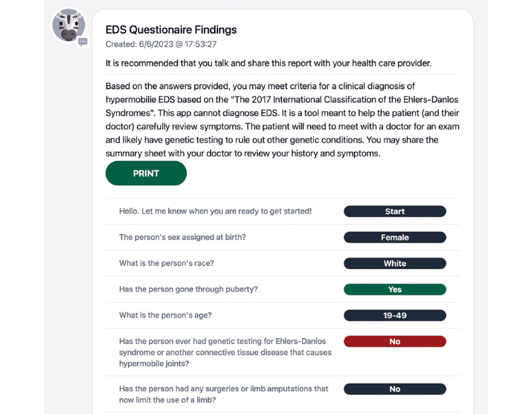Click the genetic testing question text

coord(225,352)
